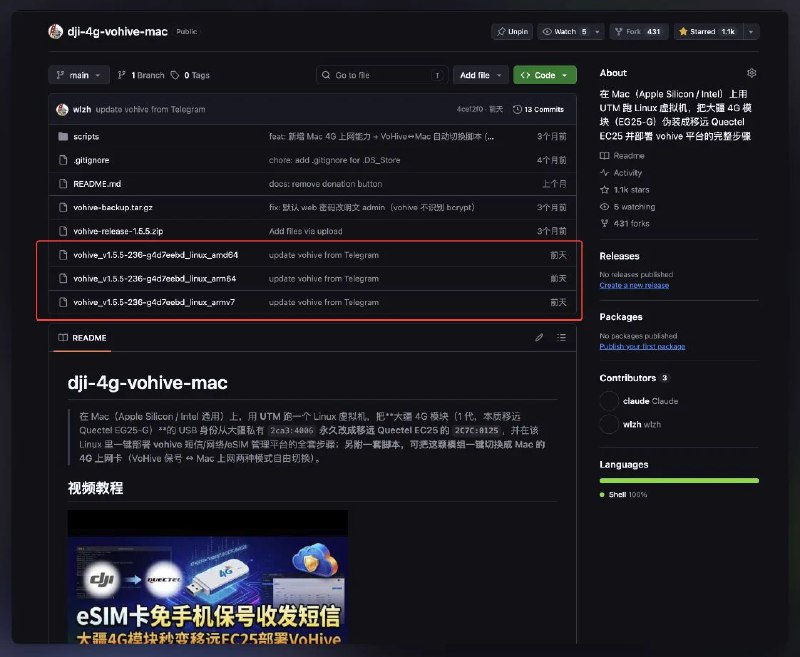This screenshot has height=657, width=800.
Task: Expand the Watch options dropdown arrow
Action: pos(597,32)
